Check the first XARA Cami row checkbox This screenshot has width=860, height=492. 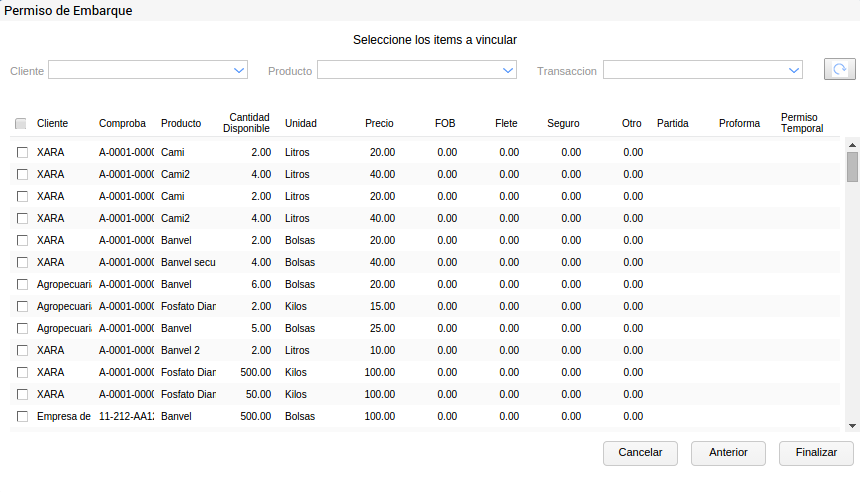[22, 152]
